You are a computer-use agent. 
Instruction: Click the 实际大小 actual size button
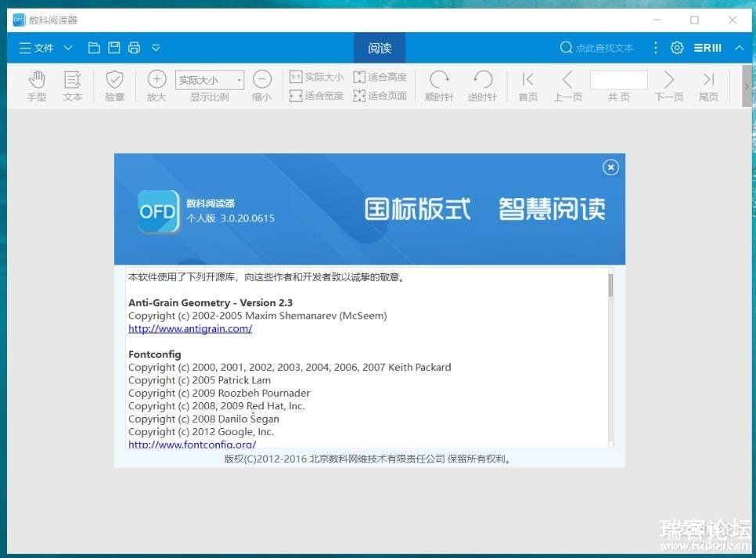point(316,77)
